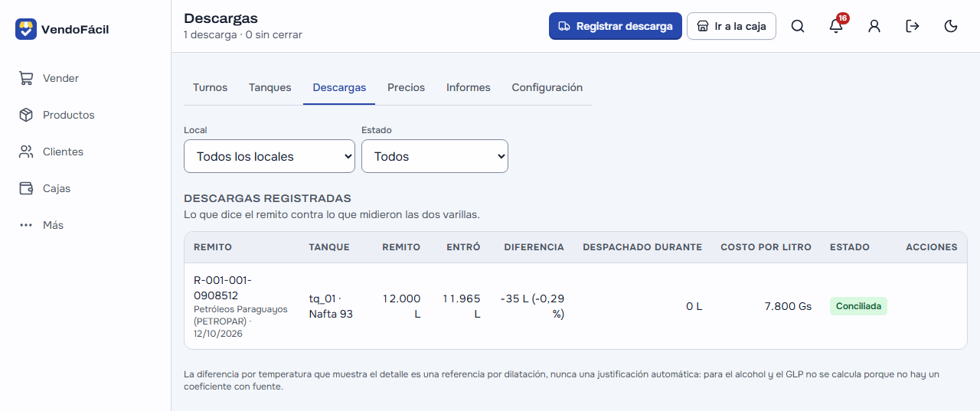Open notifications bell with 16 badge

(x=836, y=26)
